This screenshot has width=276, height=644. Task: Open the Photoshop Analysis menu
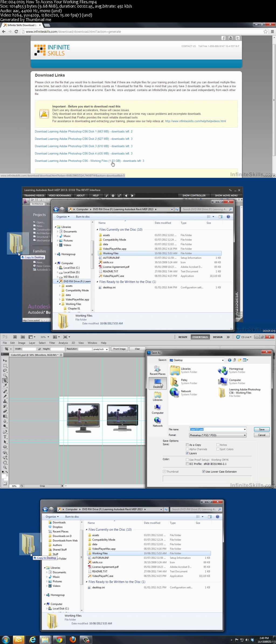click(63, 343)
